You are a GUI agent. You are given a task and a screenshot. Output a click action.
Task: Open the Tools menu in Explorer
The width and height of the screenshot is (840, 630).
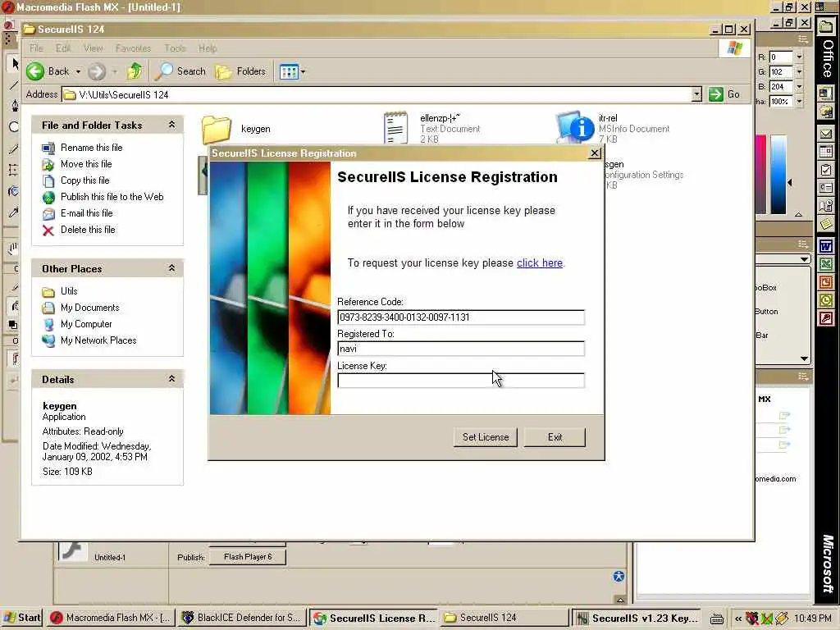point(175,48)
